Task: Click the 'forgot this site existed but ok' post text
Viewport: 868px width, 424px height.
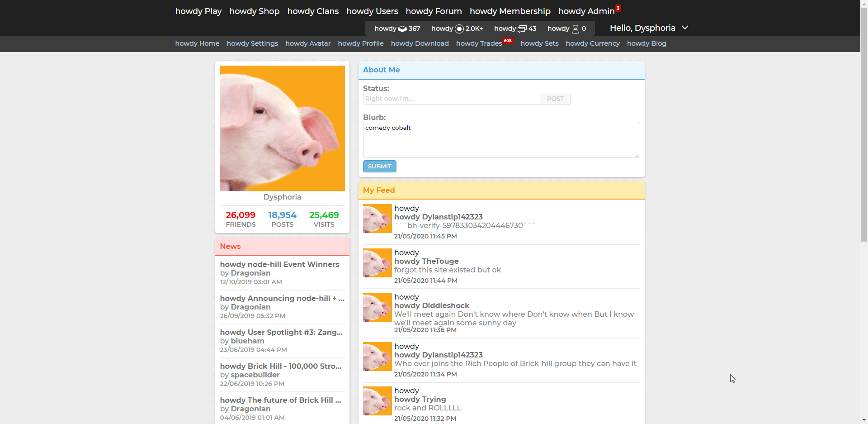Action: coord(448,270)
